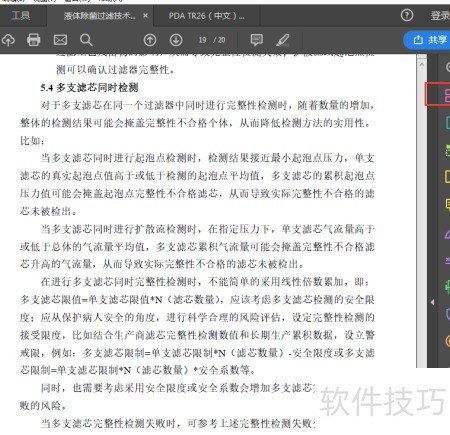The width and height of the screenshot is (450, 435).
Task: Go to previous page arrow
Action: (150, 40)
